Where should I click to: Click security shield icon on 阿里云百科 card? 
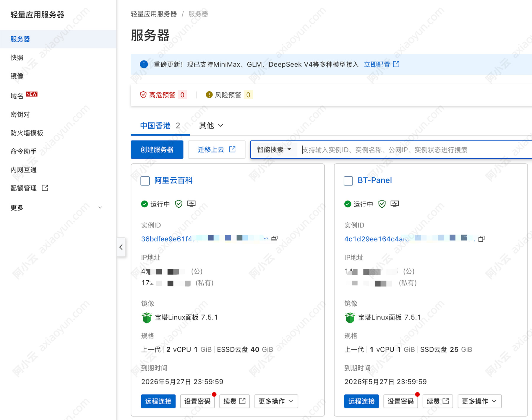click(x=179, y=204)
